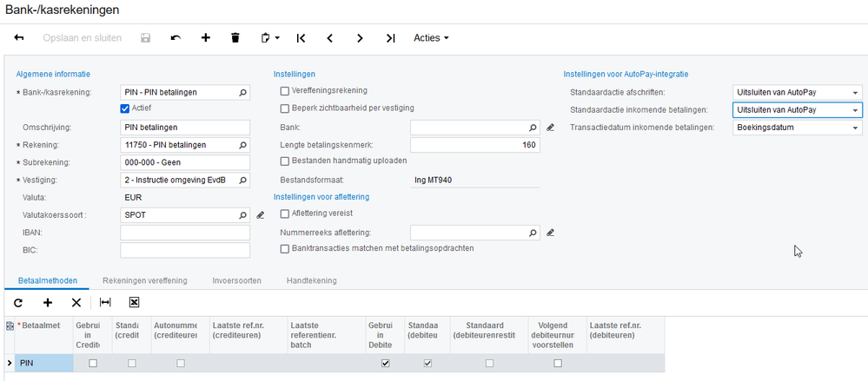This screenshot has height=381, width=868.
Task: Uncheck the Actief checkbox
Action: point(125,108)
